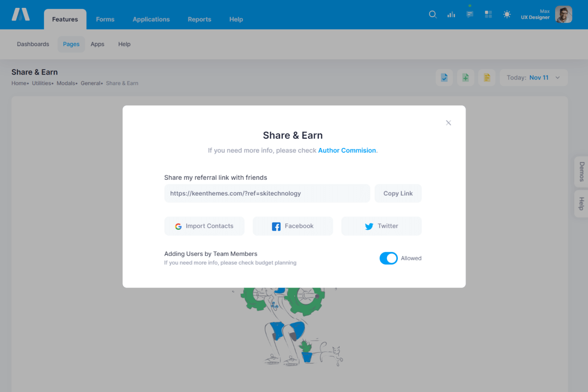Viewport: 588px width, 392px height.
Task: Follow the Author Commision link
Action: 347,150
